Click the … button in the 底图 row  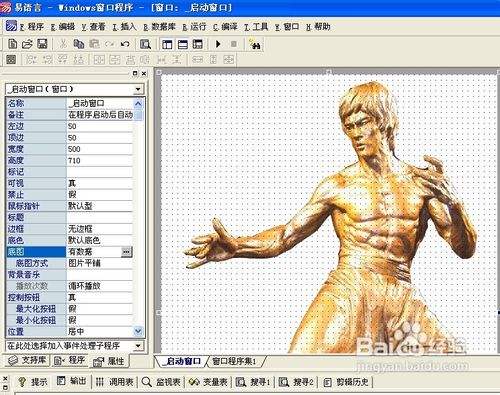point(126,252)
